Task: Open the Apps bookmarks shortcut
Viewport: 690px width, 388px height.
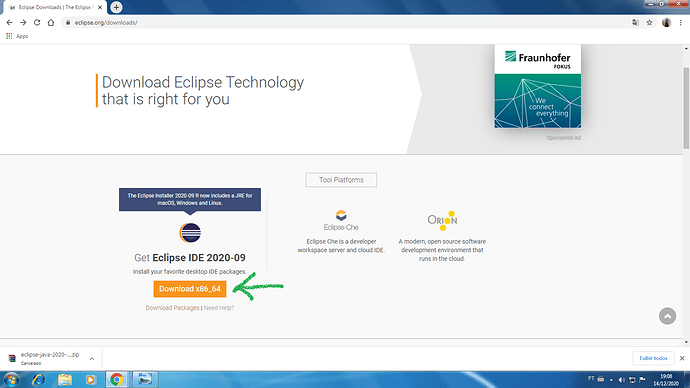Action: pyautogui.click(x=17, y=36)
